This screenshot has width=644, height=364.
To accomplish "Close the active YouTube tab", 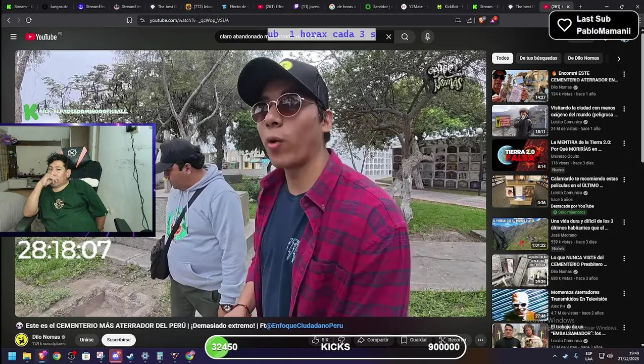I will click(568, 7).
